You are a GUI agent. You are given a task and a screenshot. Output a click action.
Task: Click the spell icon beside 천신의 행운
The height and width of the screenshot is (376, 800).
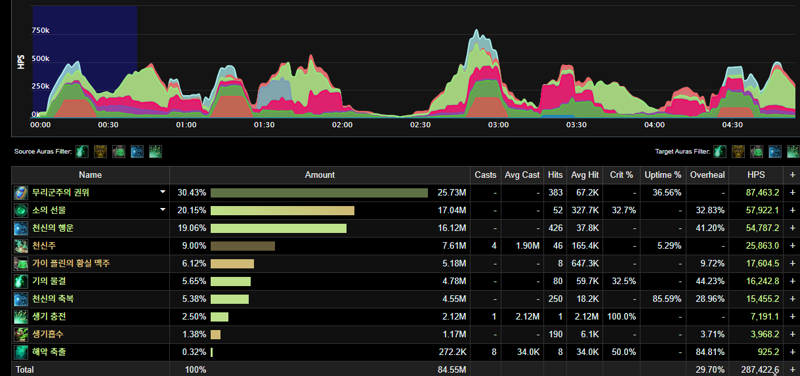pos(21,228)
